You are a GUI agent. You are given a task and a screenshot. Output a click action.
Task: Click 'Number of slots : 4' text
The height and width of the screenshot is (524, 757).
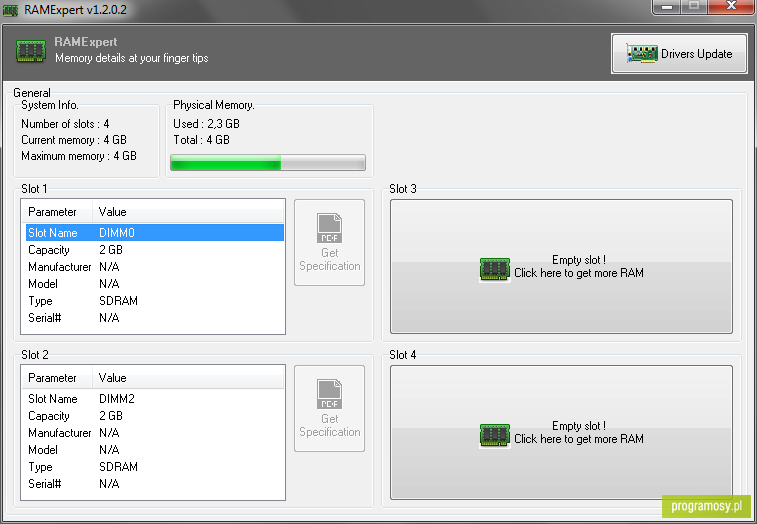[65, 124]
